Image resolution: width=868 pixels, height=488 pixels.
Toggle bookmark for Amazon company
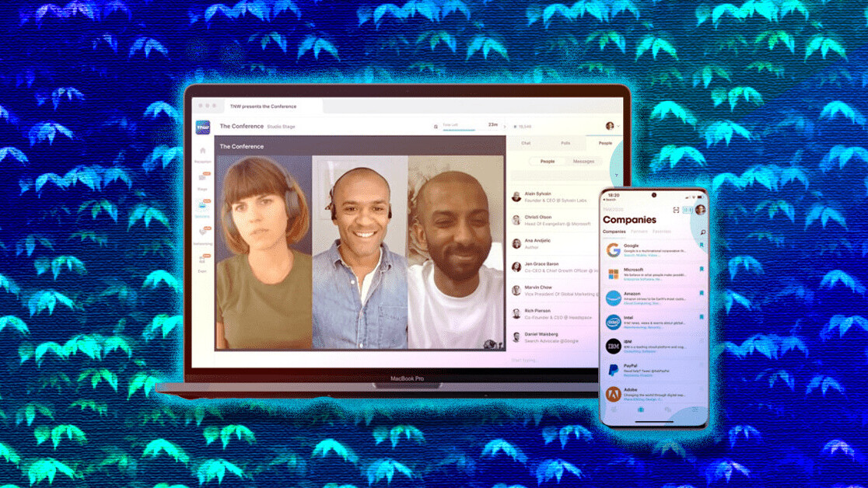coord(701,294)
